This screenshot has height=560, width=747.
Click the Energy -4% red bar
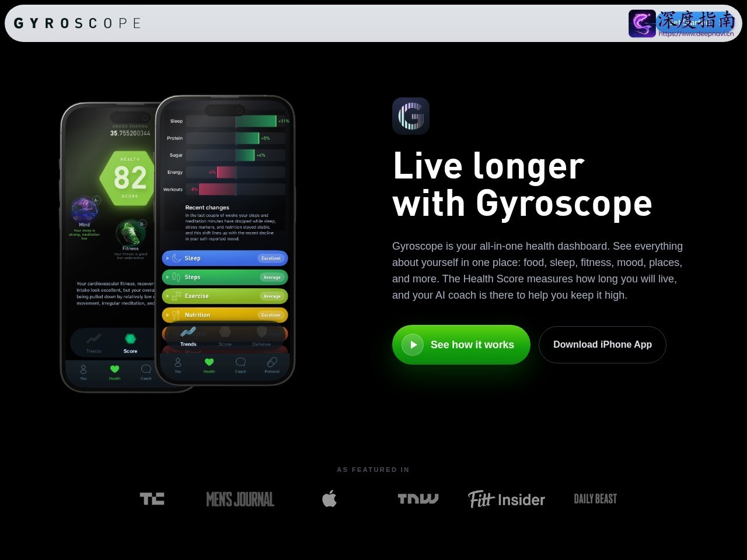pos(226,172)
